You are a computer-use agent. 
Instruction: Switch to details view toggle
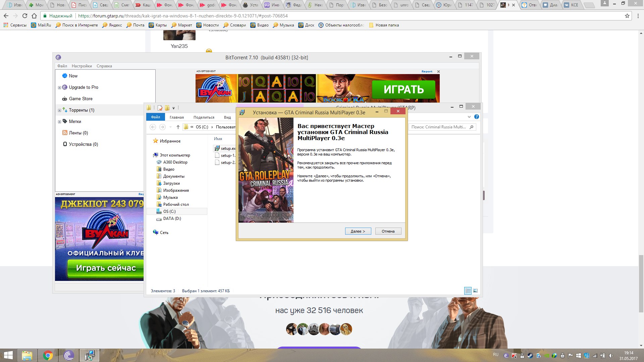(x=468, y=291)
